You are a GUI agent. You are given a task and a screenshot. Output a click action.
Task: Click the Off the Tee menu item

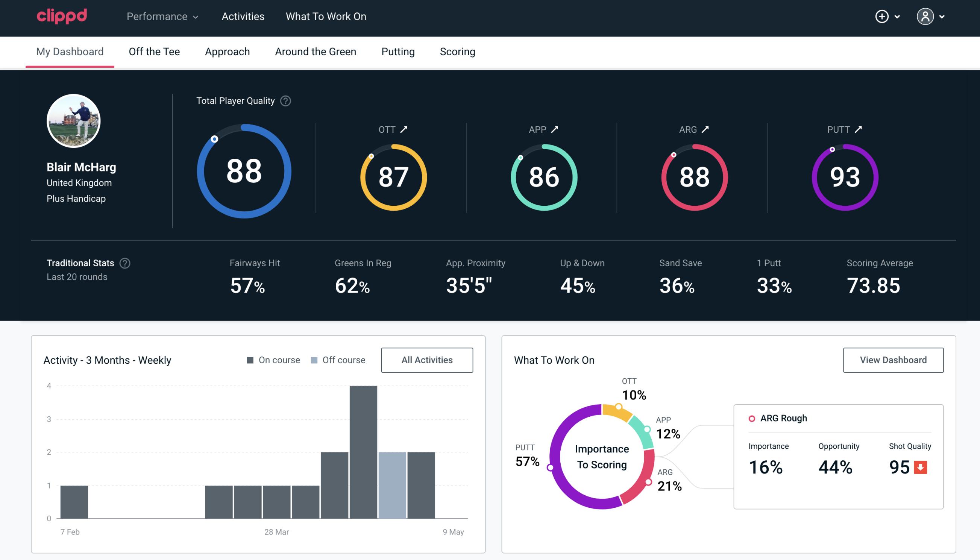click(x=153, y=51)
